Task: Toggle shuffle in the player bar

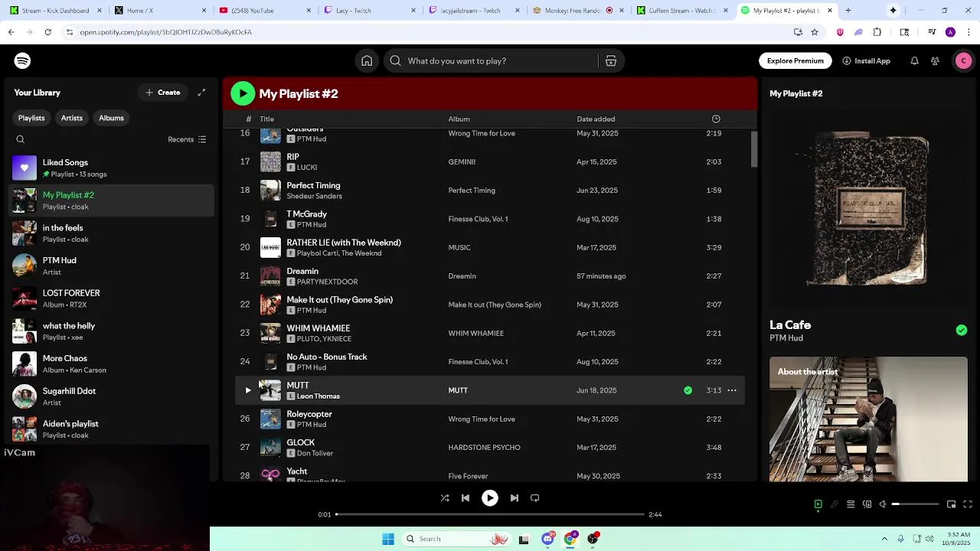Action: [x=445, y=497]
